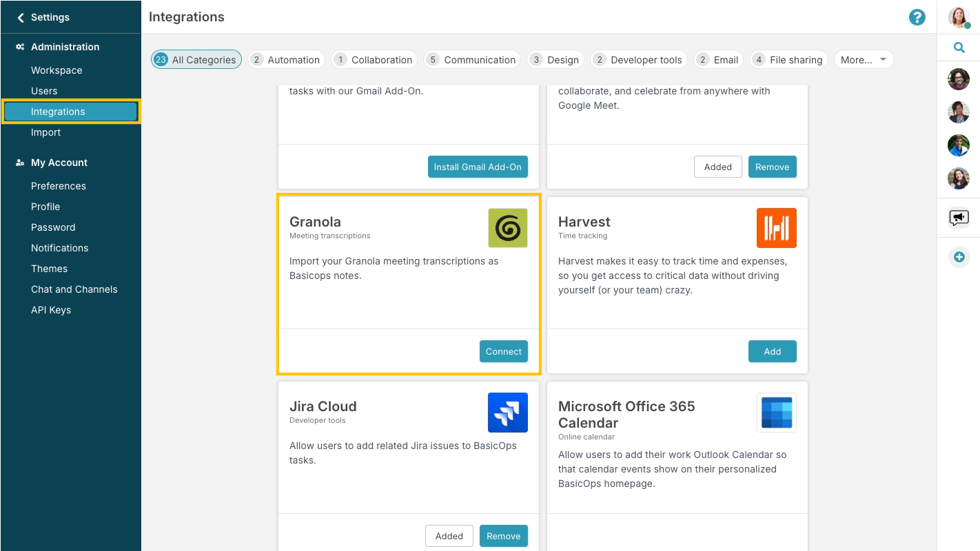Open Password settings
980x551 pixels.
pos(53,227)
